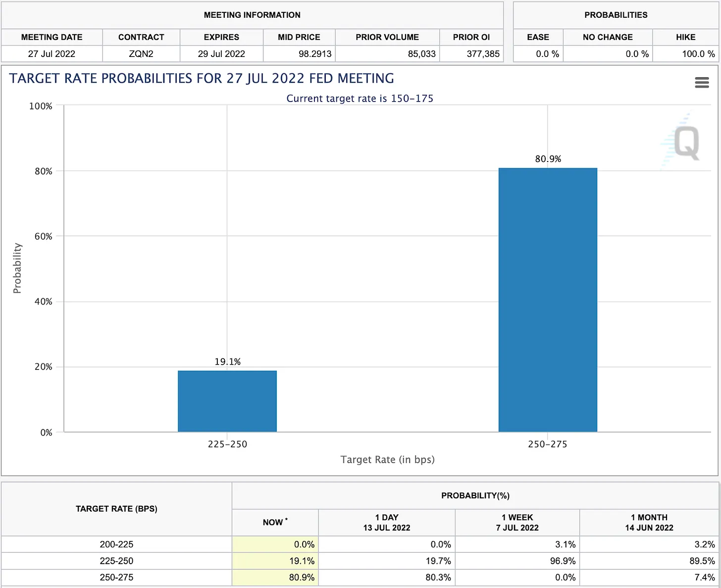The width and height of the screenshot is (721, 588).
Task: Click the MEETING DATE column header
Action: (52, 37)
